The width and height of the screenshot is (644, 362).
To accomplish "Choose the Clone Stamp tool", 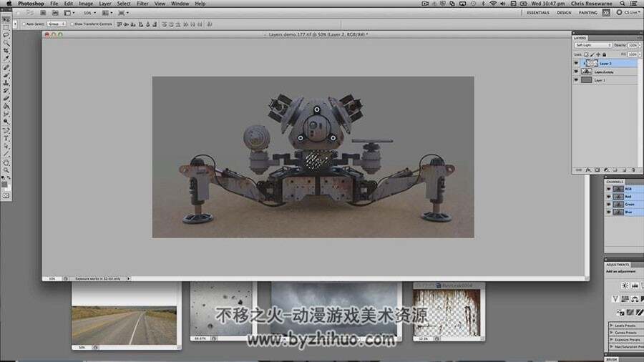I will point(6,83).
